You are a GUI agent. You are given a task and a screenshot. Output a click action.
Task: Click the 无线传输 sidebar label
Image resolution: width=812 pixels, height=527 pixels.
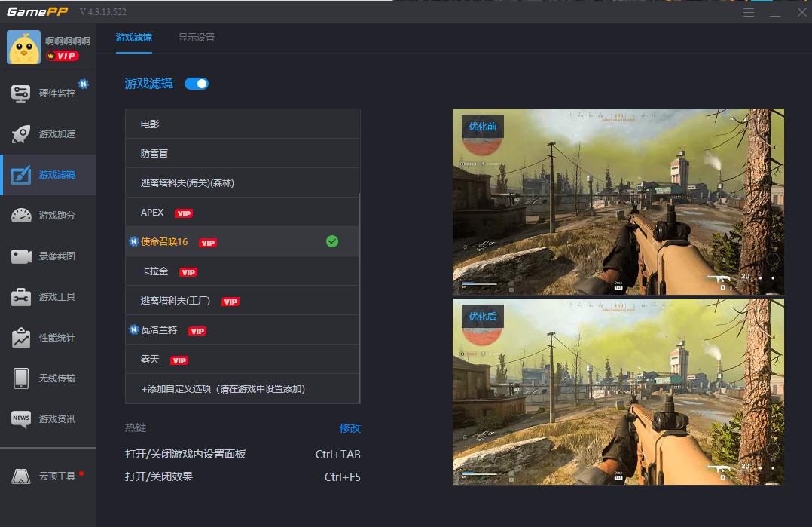(57, 378)
